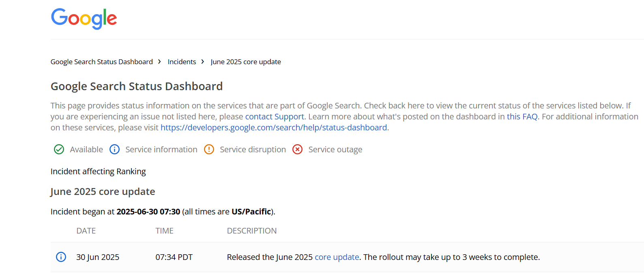The width and height of the screenshot is (644, 277).
Task: Open Google Search Status Dashboard breadcrumb
Action: (x=101, y=62)
